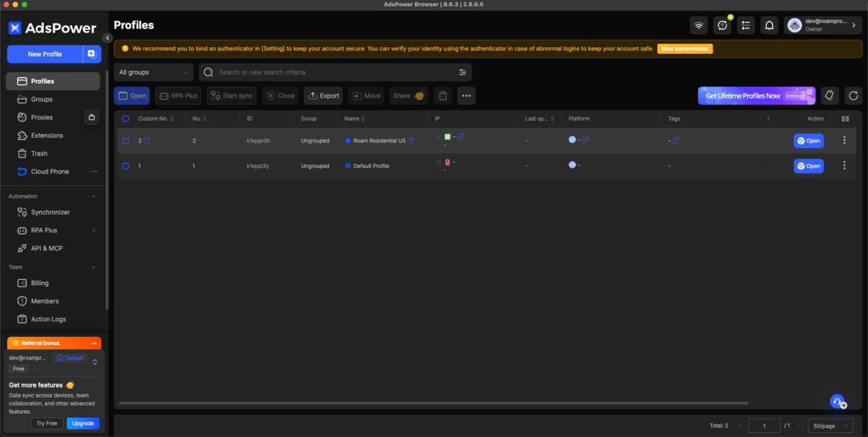
Task: Collapse the Team section
Action: click(x=94, y=268)
